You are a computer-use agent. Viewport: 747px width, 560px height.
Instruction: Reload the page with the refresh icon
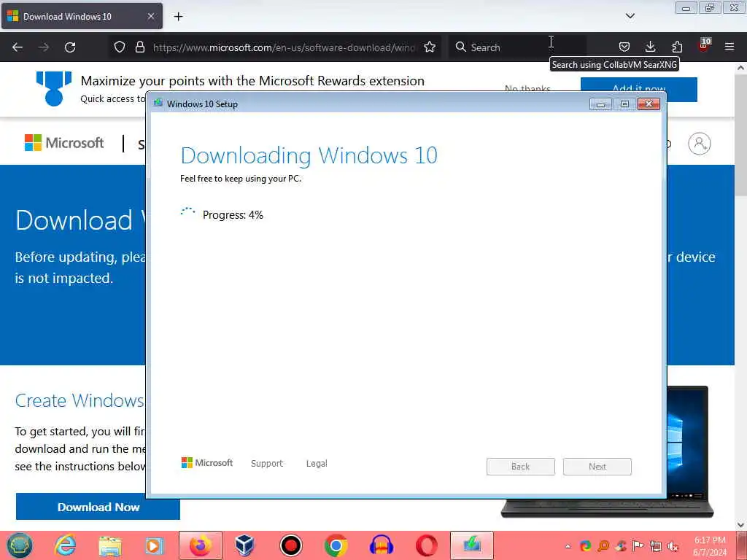click(70, 47)
